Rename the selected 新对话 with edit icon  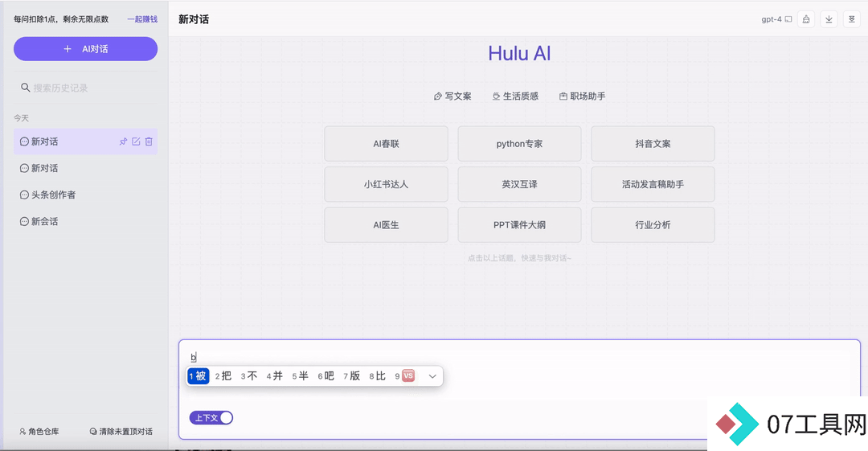[136, 141]
